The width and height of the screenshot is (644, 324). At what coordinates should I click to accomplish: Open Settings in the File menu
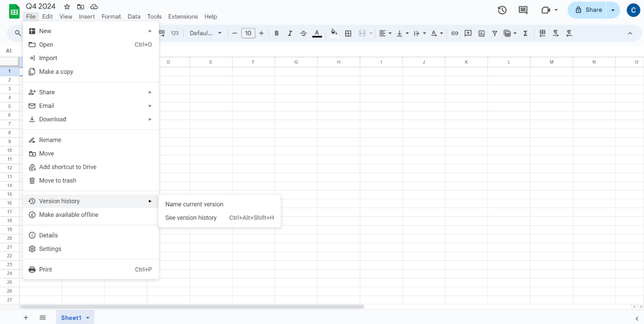(x=91, y=249)
